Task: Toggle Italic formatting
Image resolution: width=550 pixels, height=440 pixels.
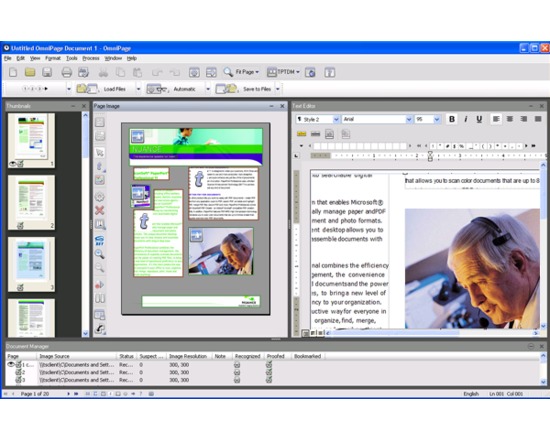Action: 465,119
